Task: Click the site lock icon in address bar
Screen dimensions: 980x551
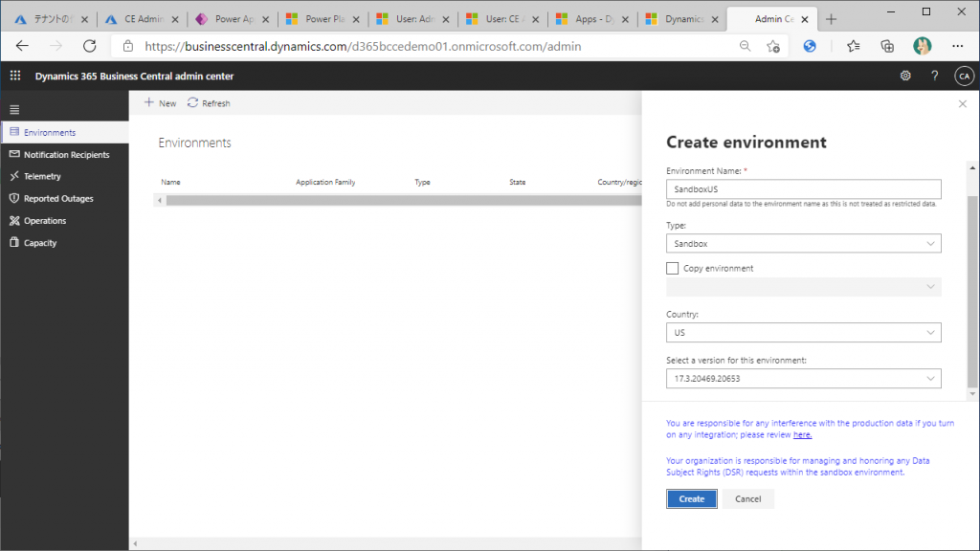Action: click(x=128, y=46)
